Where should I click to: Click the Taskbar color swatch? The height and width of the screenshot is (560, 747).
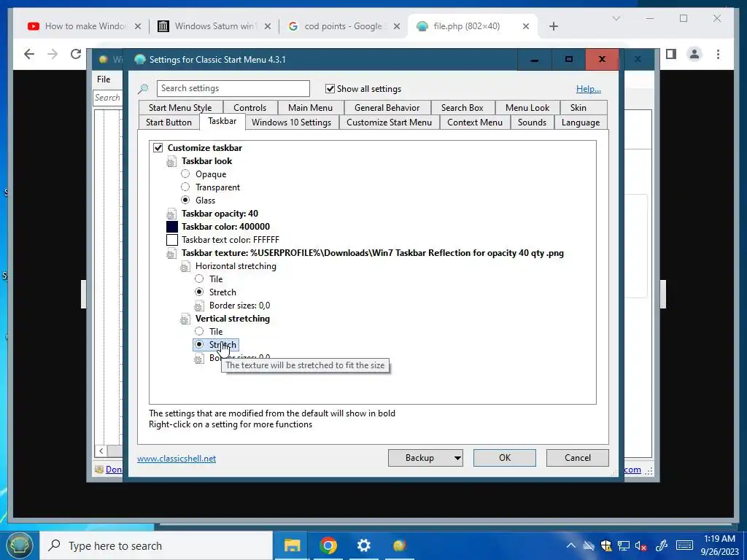(172, 227)
